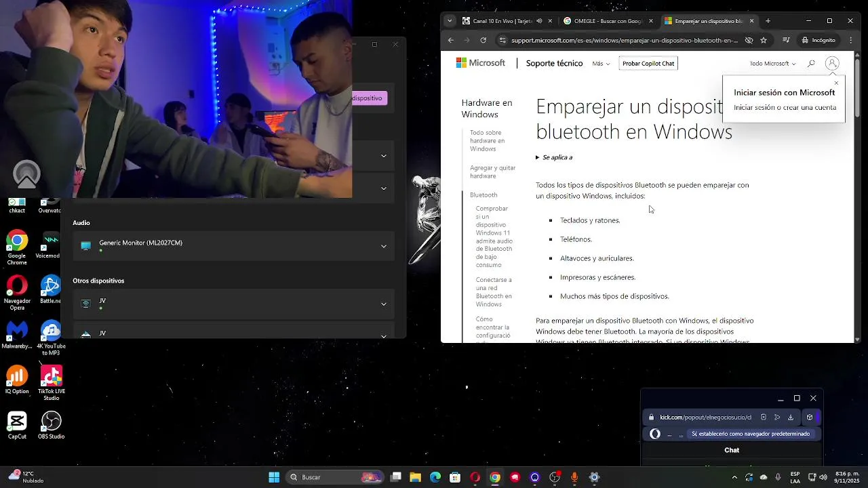This screenshot has width=868, height=488.
Task: Click the orange microphone taskbar icon
Action: click(574, 477)
